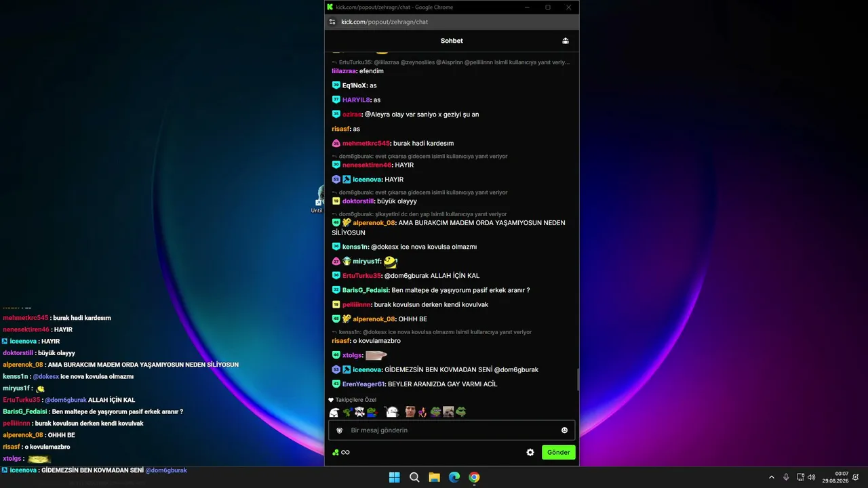
Task: Open EronYeager61's profile from chat
Action: click(363, 384)
